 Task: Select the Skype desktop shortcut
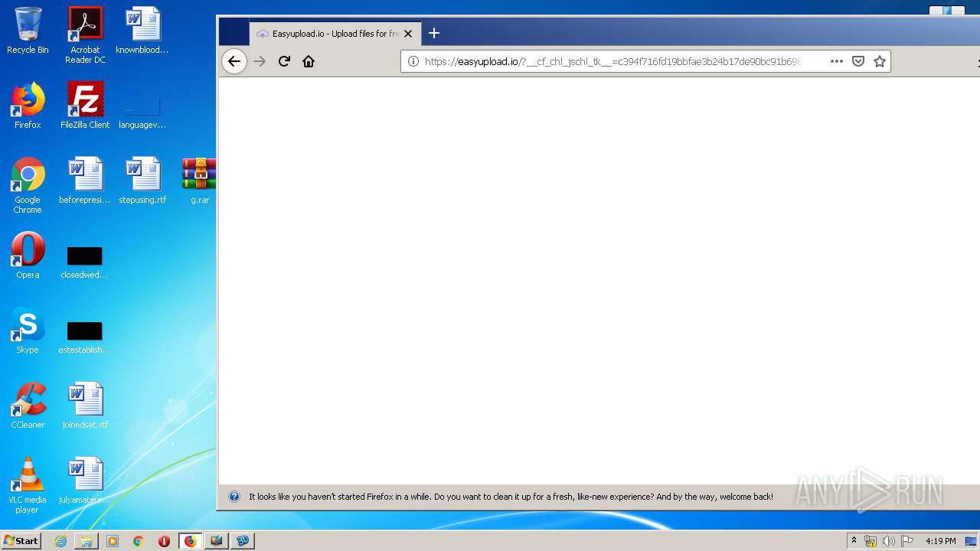(x=28, y=331)
